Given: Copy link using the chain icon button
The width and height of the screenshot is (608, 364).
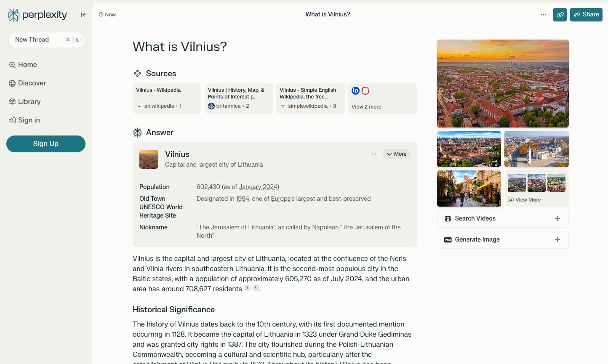Looking at the screenshot, I should click(x=560, y=15).
